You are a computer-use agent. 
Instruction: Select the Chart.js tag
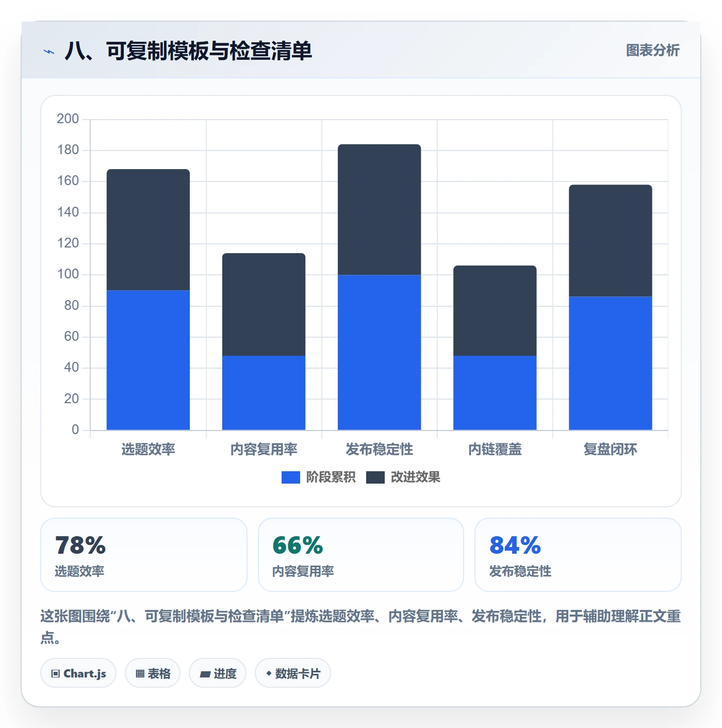coord(78,673)
